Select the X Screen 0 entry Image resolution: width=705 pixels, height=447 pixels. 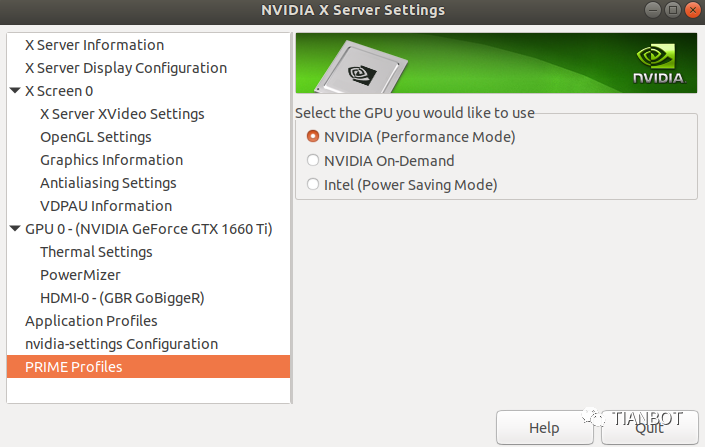tap(59, 91)
